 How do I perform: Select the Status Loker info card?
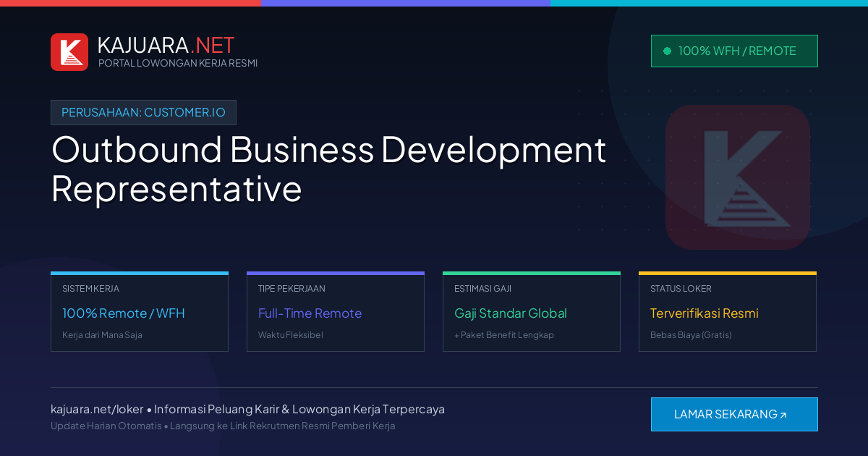728,311
